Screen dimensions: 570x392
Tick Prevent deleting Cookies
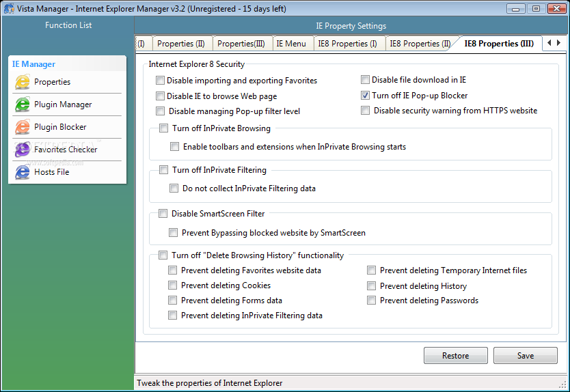pyautogui.click(x=172, y=285)
